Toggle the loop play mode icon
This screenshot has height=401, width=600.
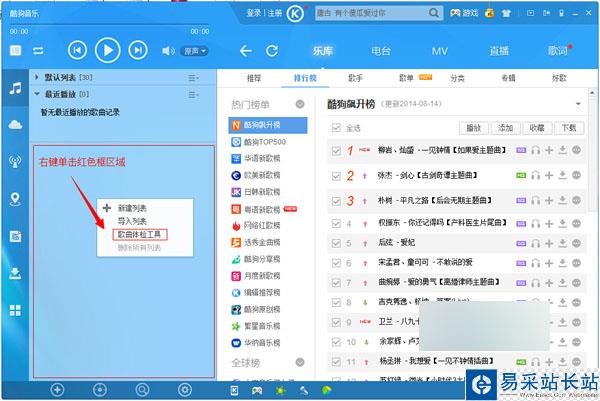[38, 51]
